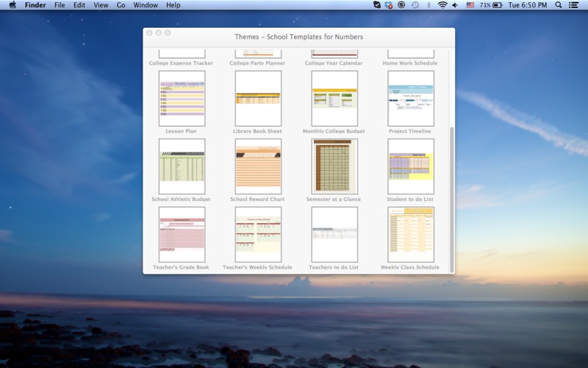Open the Finder menu
This screenshot has height=368, width=588.
point(35,5)
